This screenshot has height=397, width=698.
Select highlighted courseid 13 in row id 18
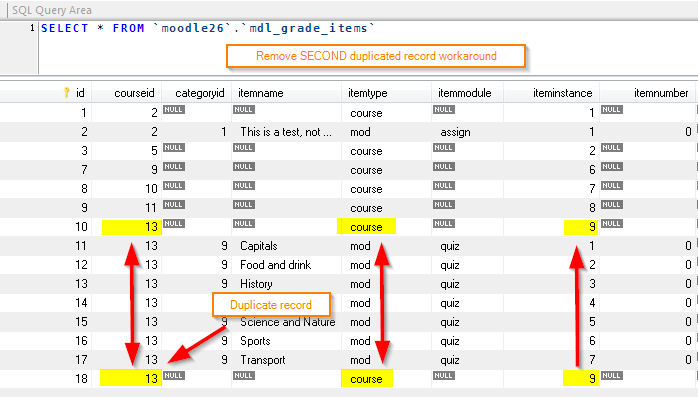tap(131, 378)
